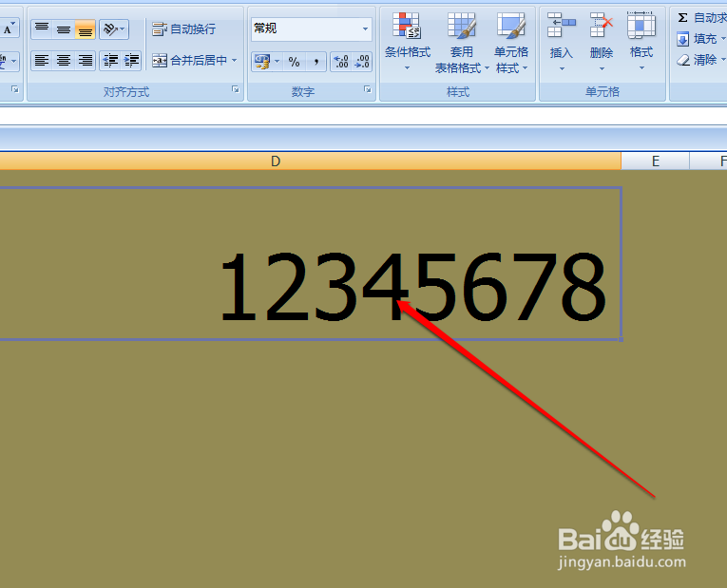Click the formula bar input
The width and height of the screenshot is (727, 588).
pos(363,117)
